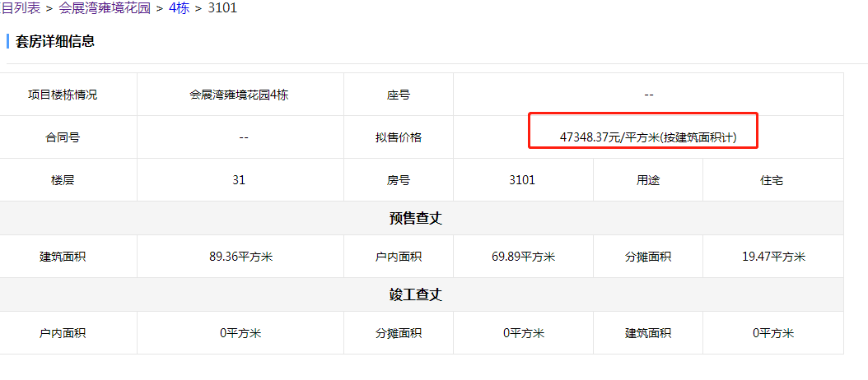Click the 用途 label cell
Screen dimensions: 868x380
click(647, 180)
